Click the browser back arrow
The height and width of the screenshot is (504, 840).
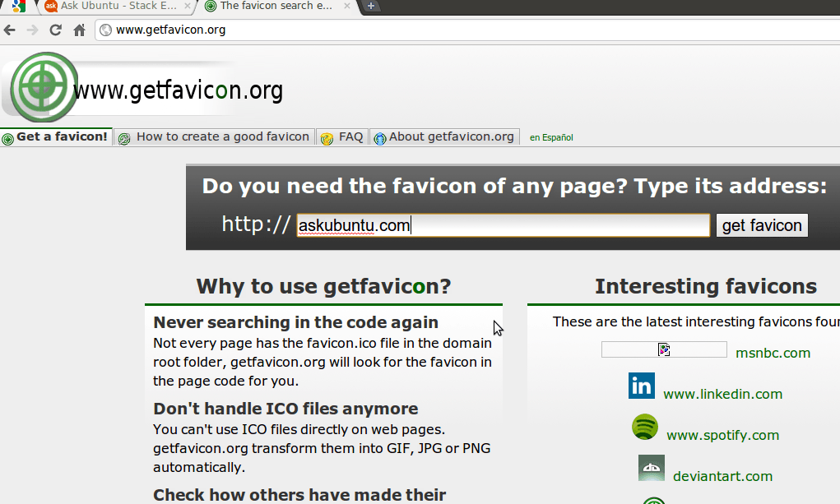pos(10,30)
